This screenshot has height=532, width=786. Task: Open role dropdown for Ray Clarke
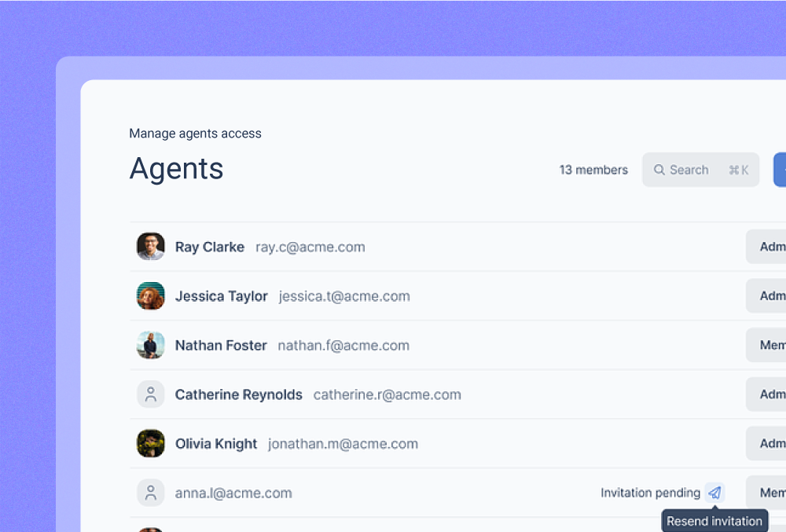[766, 247]
